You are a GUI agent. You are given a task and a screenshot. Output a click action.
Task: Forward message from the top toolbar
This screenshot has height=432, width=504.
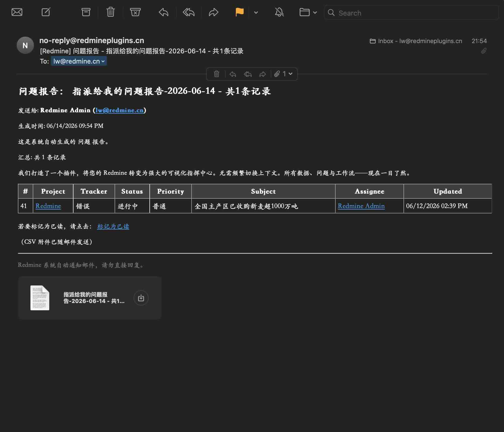point(213,12)
